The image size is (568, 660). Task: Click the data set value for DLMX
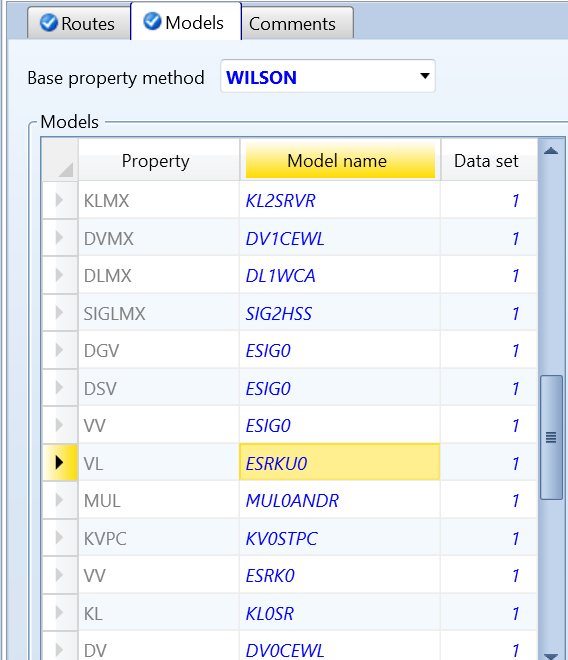(x=489, y=275)
